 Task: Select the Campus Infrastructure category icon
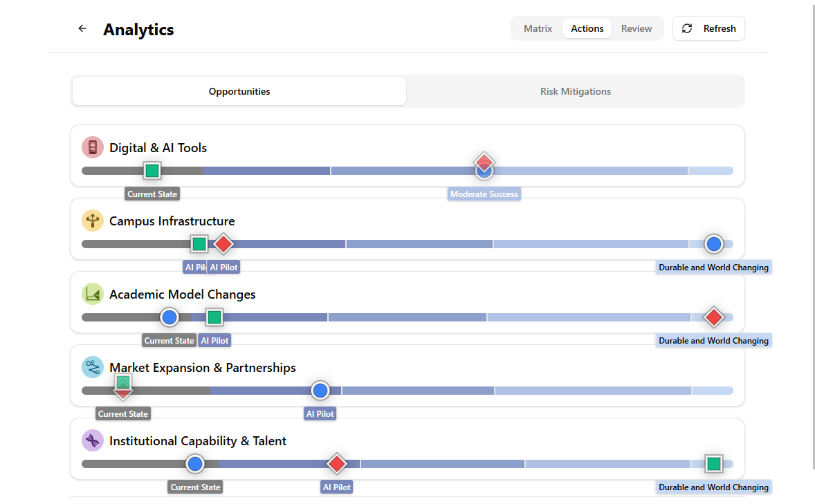(x=93, y=221)
